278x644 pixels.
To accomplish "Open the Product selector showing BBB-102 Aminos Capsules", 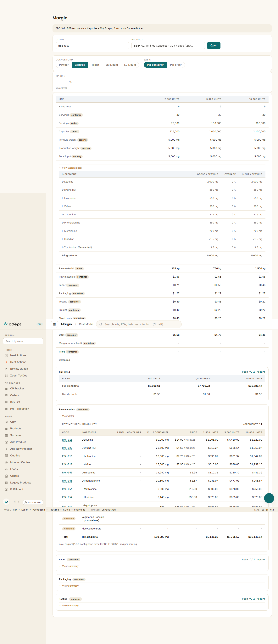I will 168,46.
